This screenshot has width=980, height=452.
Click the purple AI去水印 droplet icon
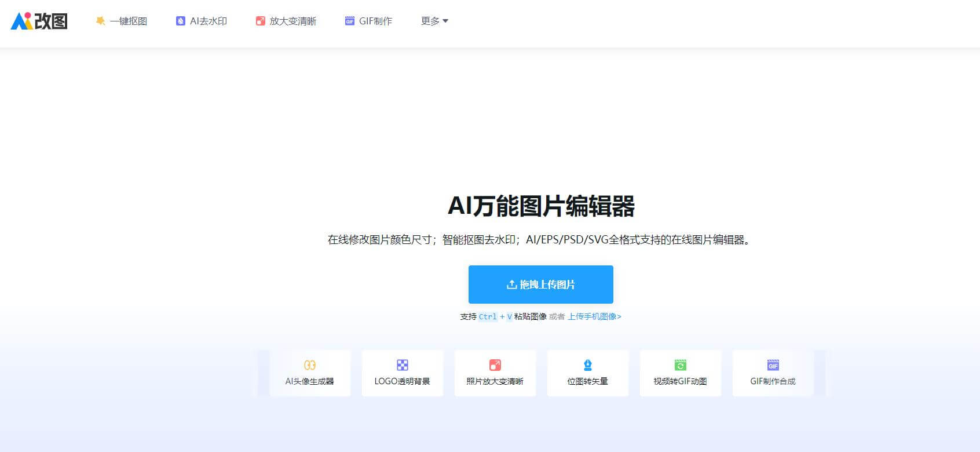coord(180,21)
